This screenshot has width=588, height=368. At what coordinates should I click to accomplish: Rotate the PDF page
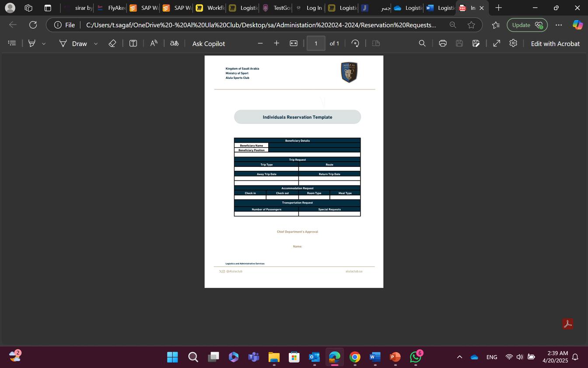(x=355, y=43)
